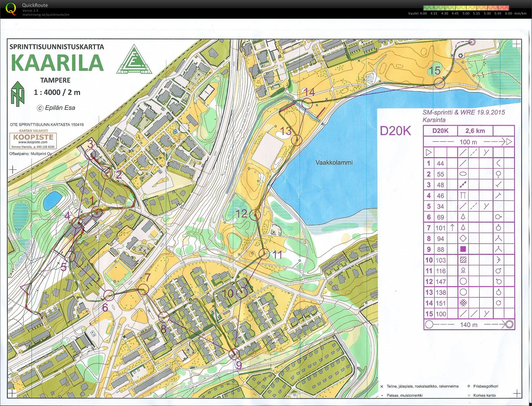Click the KAARILA map title
The width and height of the screenshot is (532, 406).
(x=57, y=63)
